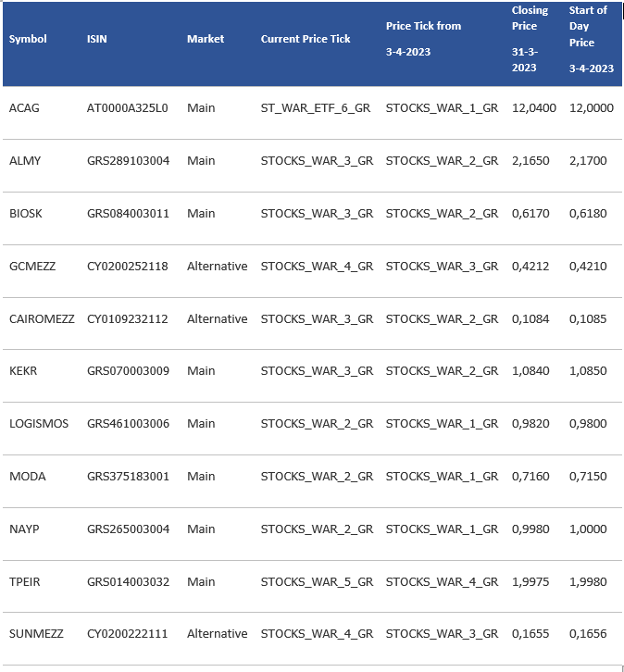This screenshot has width=624, height=672.
Task: Click the CAIROMEZZ symbol cell
Action: [x=42, y=319]
